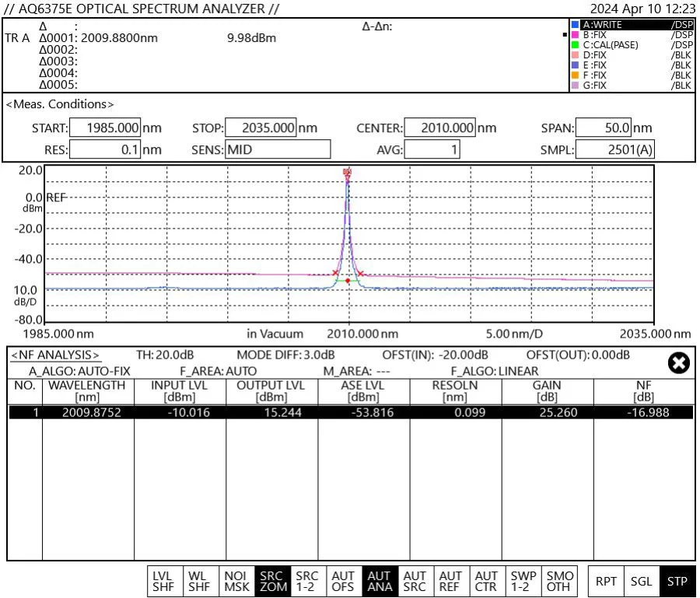Image resolution: width=700 pixels, height=598 pixels.
Task: Open the SMO OTH smoothing options
Action: tap(558, 580)
